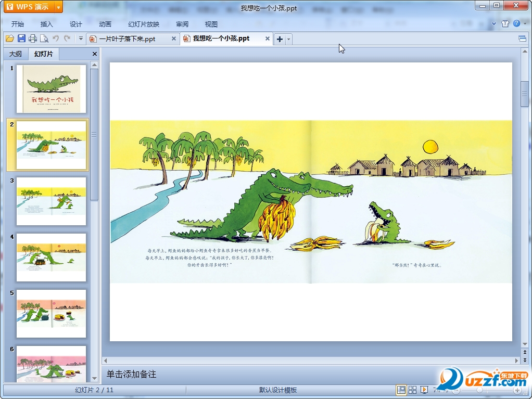532x399 pixels.
Task: Click 默认设计模板 in status bar
Action: (x=278, y=390)
